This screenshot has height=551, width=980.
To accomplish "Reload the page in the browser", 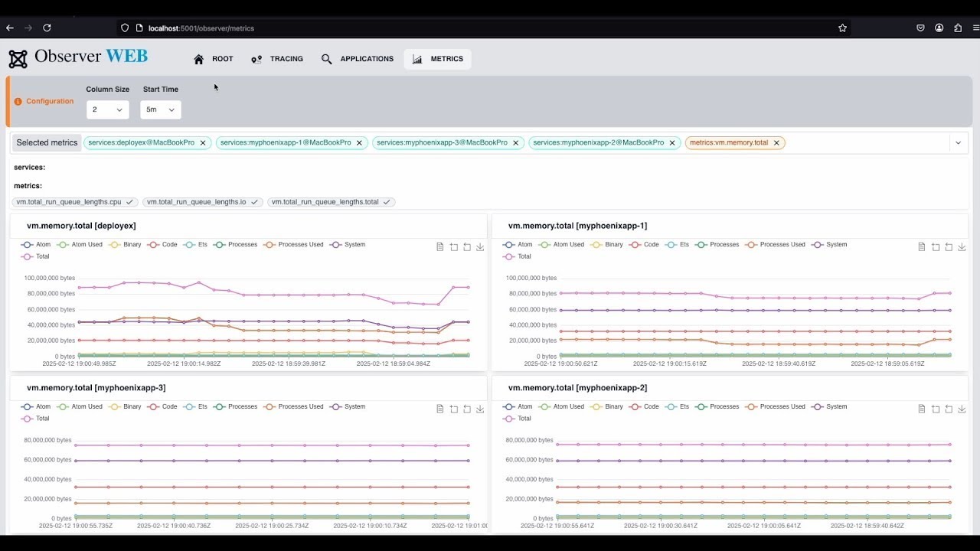I will click(x=47, y=28).
